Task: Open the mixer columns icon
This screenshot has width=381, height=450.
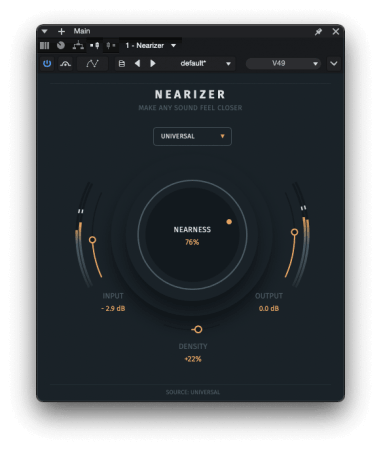Action: click(x=44, y=45)
